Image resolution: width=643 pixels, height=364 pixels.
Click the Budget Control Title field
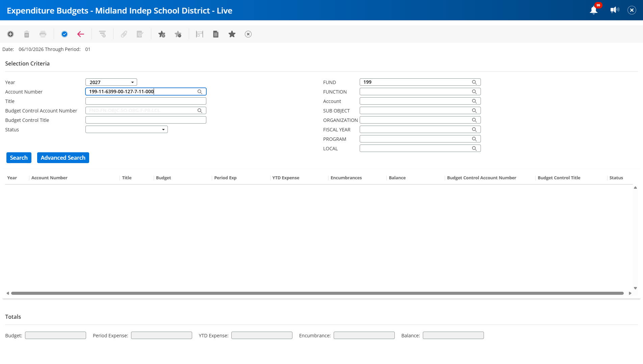[146, 120]
